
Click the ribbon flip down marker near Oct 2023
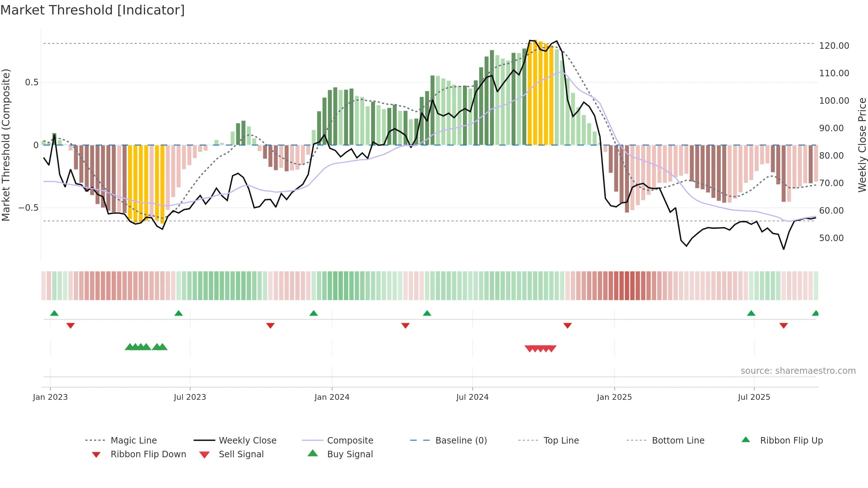(271, 326)
